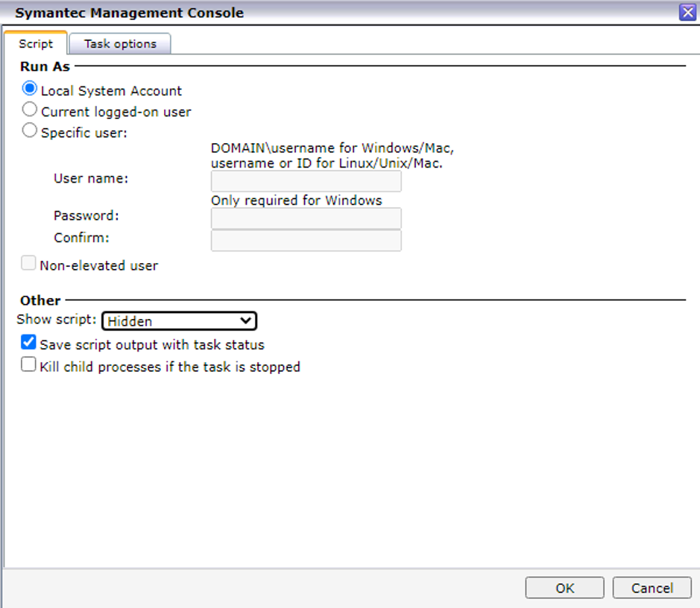The height and width of the screenshot is (608, 700).
Task: Uncheck Save script output with task status
Action: 28,343
